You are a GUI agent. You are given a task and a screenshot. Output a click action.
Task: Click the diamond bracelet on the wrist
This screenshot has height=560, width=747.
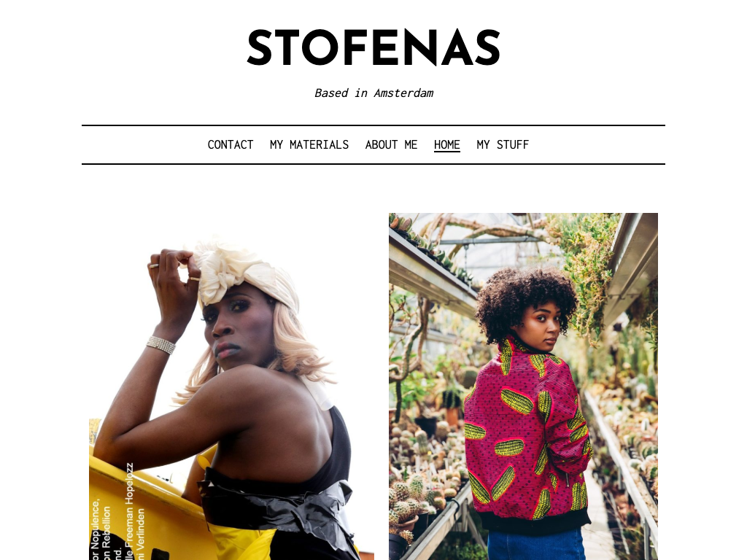pyautogui.click(x=161, y=345)
